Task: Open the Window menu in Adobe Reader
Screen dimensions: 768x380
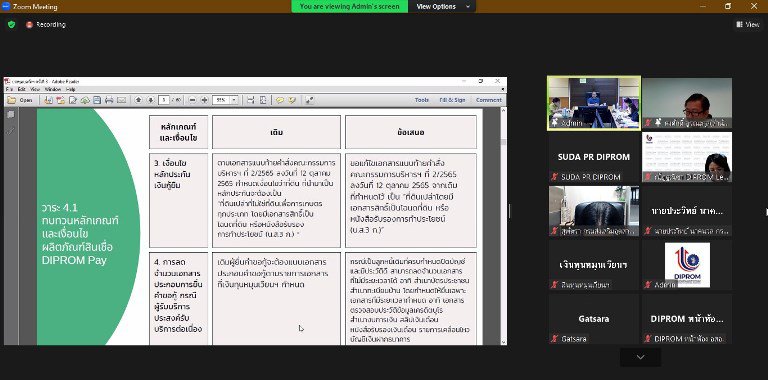Action: 52,90
